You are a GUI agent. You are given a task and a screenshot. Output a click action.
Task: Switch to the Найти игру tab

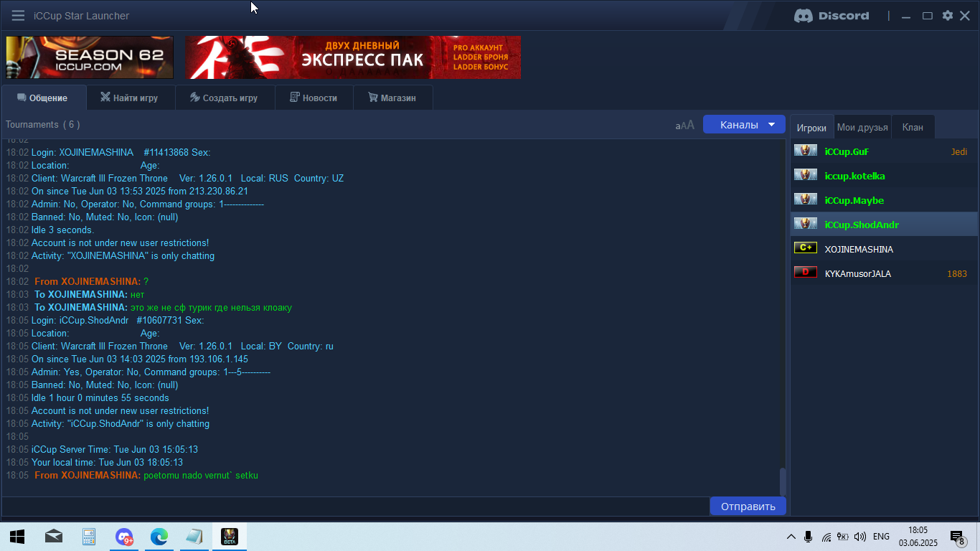point(130,98)
